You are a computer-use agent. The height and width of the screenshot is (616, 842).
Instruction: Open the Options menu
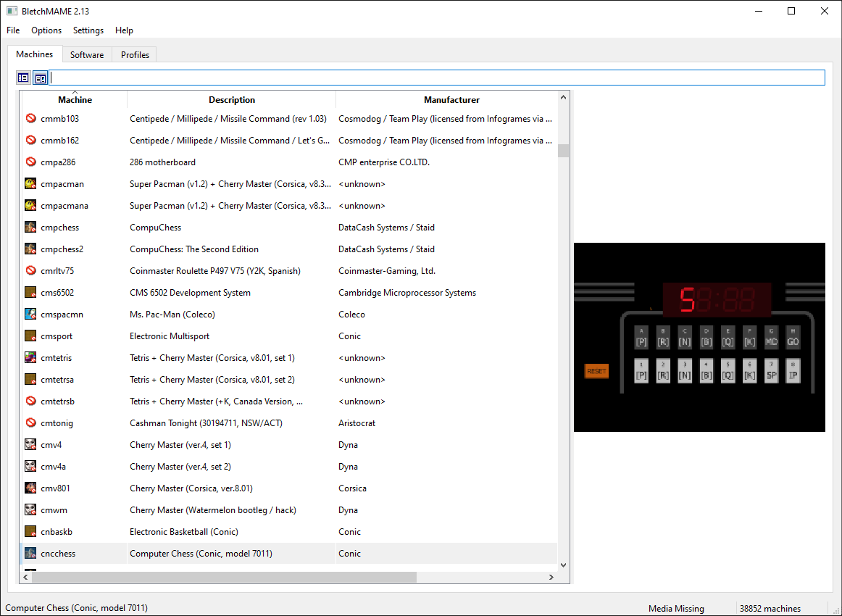point(46,30)
